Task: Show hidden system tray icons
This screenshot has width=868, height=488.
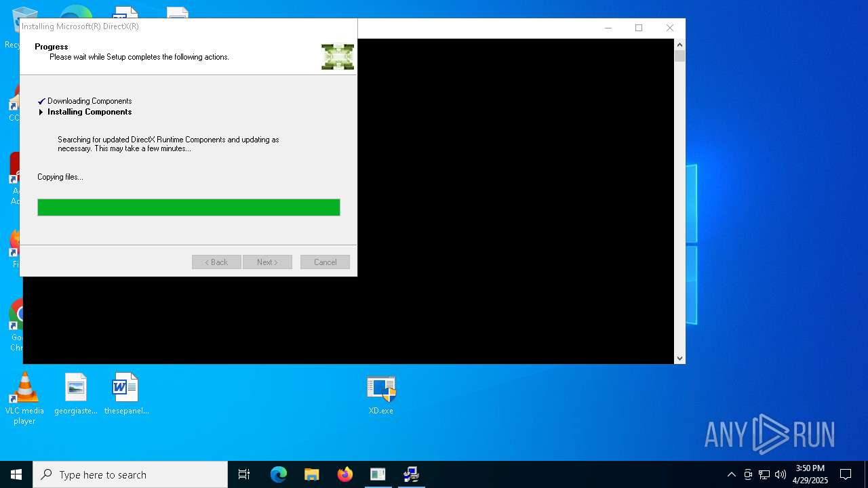Action: tap(731, 474)
